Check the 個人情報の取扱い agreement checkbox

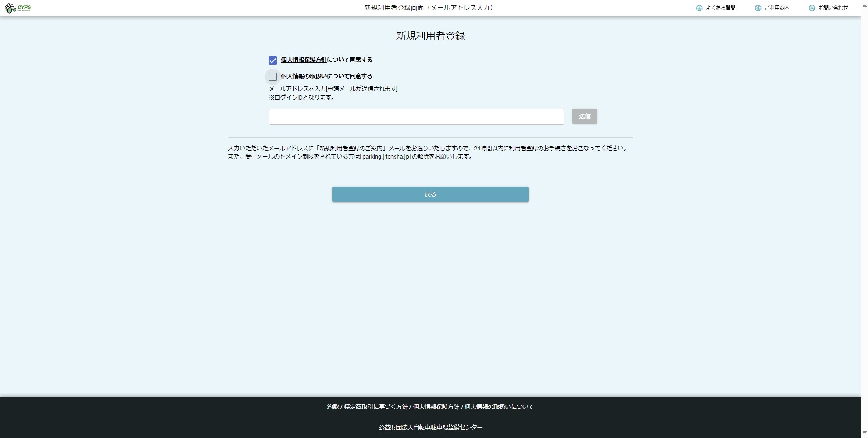pyautogui.click(x=272, y=77)
